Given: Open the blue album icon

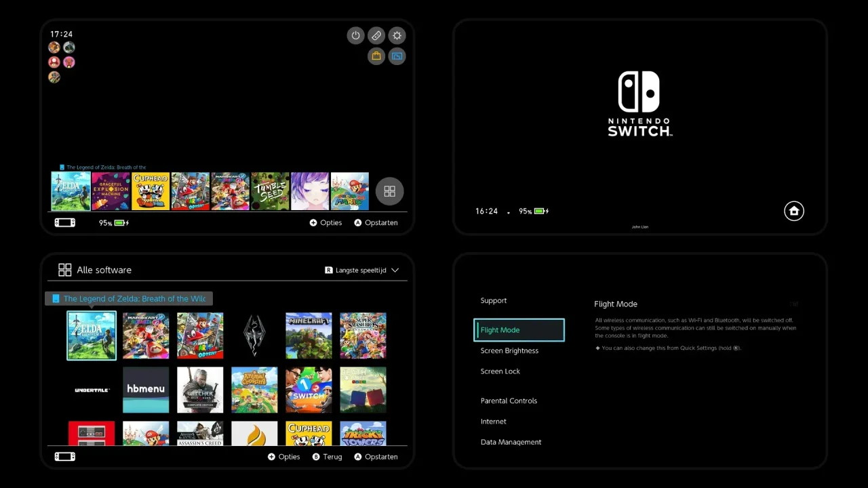Looking at the screenshot, I should click(397, 56).
